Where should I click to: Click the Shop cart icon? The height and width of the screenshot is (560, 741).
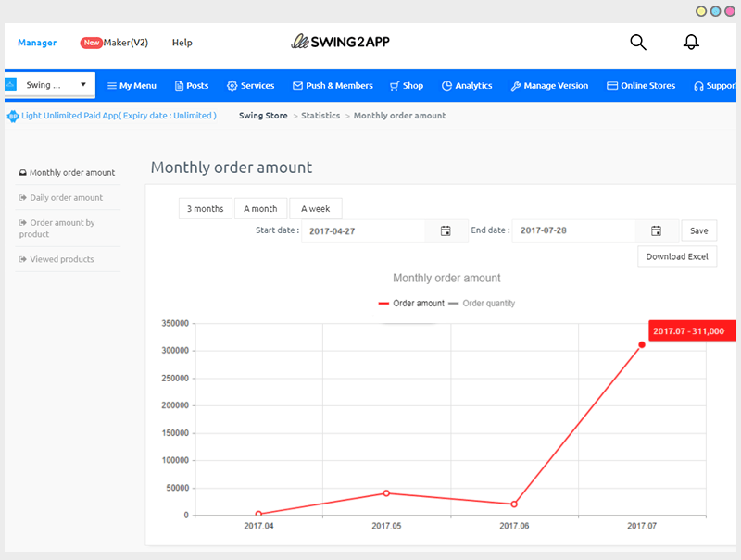coord(393,85)
